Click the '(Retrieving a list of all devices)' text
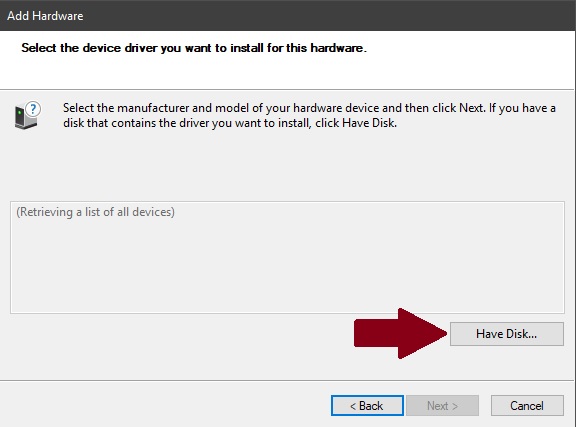Image resolution: width=576 pixels, height=427 pixels. (96, 212)
